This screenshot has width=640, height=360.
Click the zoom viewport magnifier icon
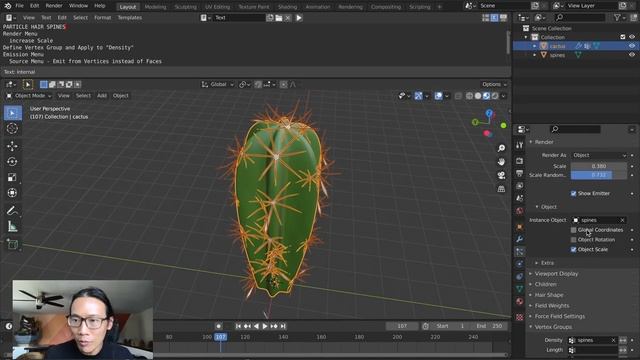501,148
